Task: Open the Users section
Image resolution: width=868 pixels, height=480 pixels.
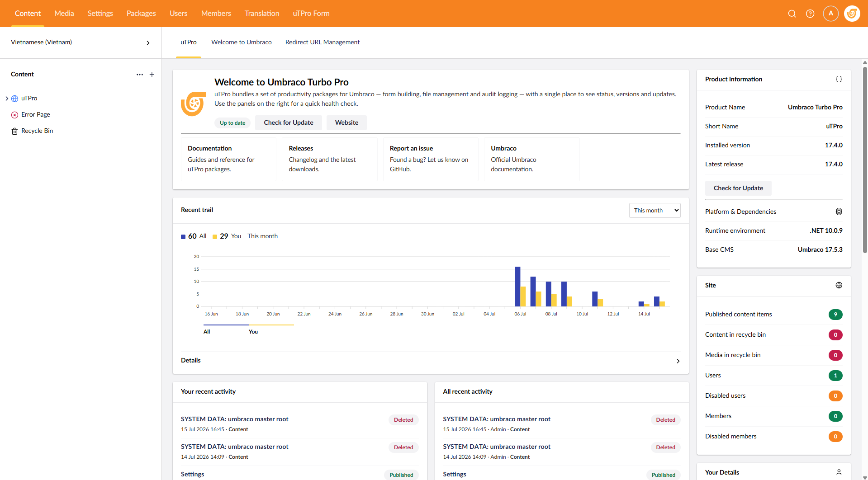Action: point(179,14)
